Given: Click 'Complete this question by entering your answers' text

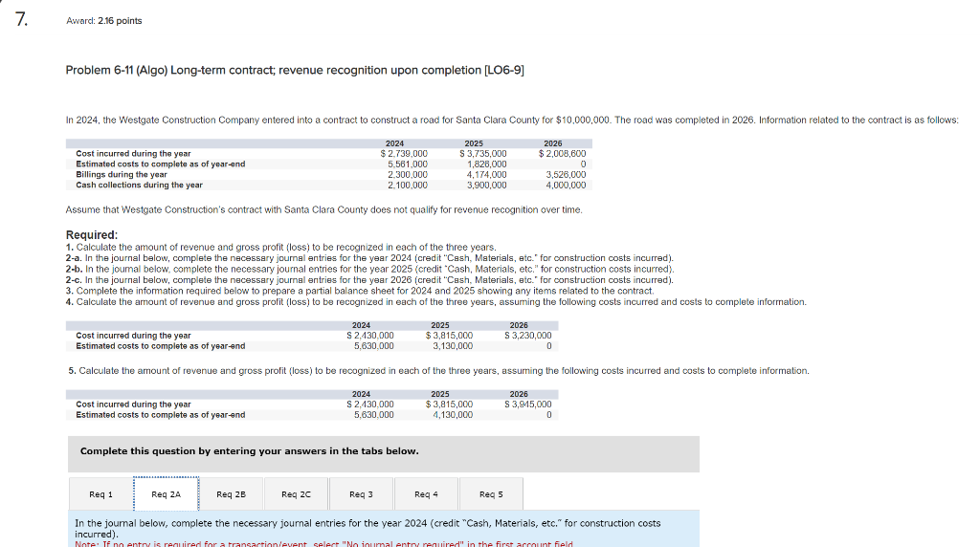Looking at the screenshot, I should point(250,451).
